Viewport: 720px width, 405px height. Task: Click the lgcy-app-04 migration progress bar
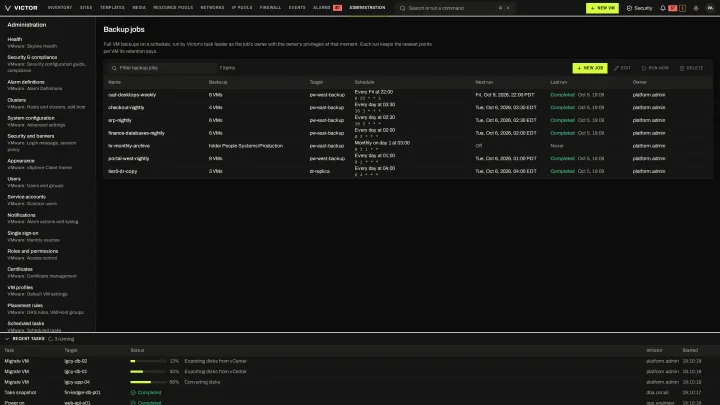[148, 382]
